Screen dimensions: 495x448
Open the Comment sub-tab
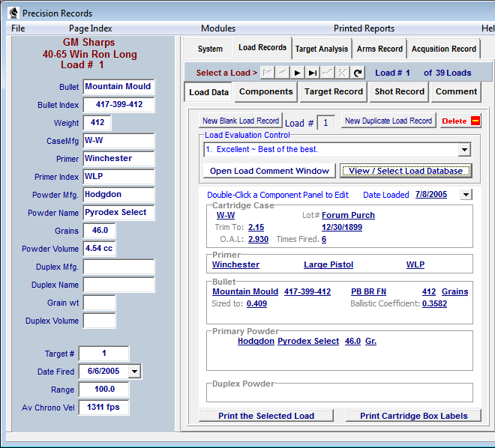coord(456,91)
